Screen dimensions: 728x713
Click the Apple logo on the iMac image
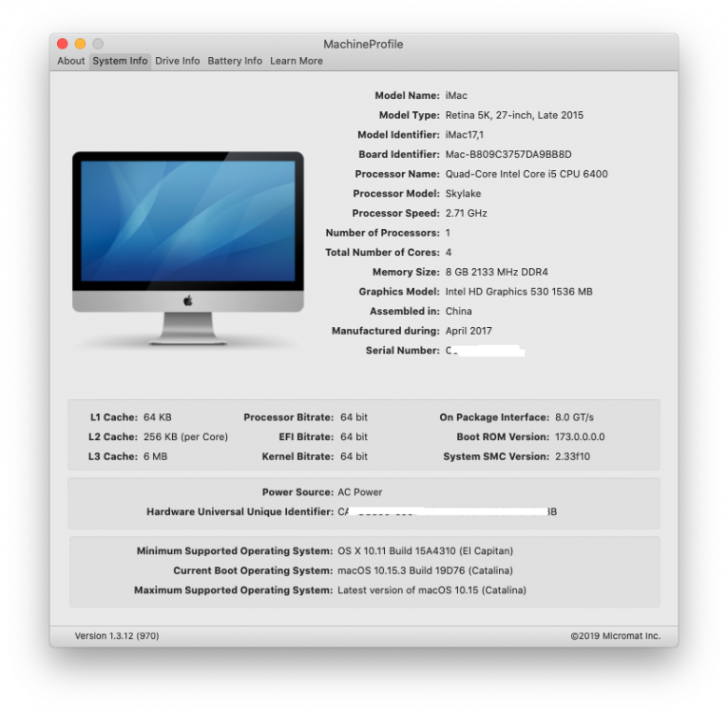click(x=187, y=301)
